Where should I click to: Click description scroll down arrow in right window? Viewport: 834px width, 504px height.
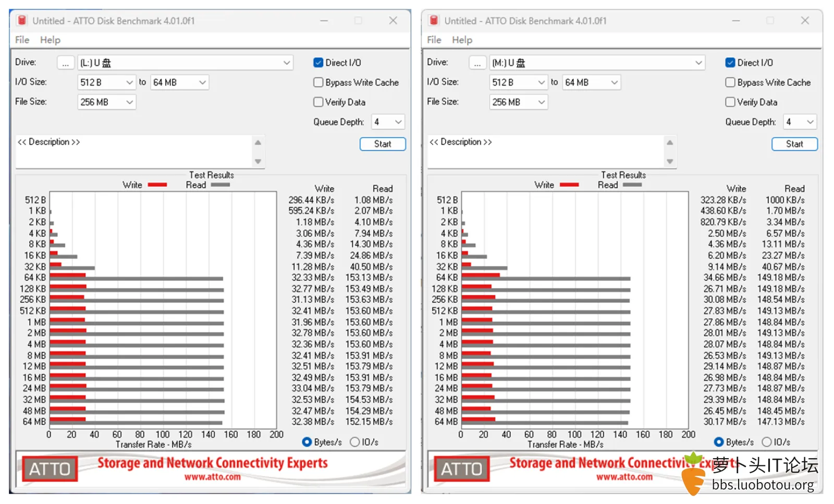coord(670,162)
